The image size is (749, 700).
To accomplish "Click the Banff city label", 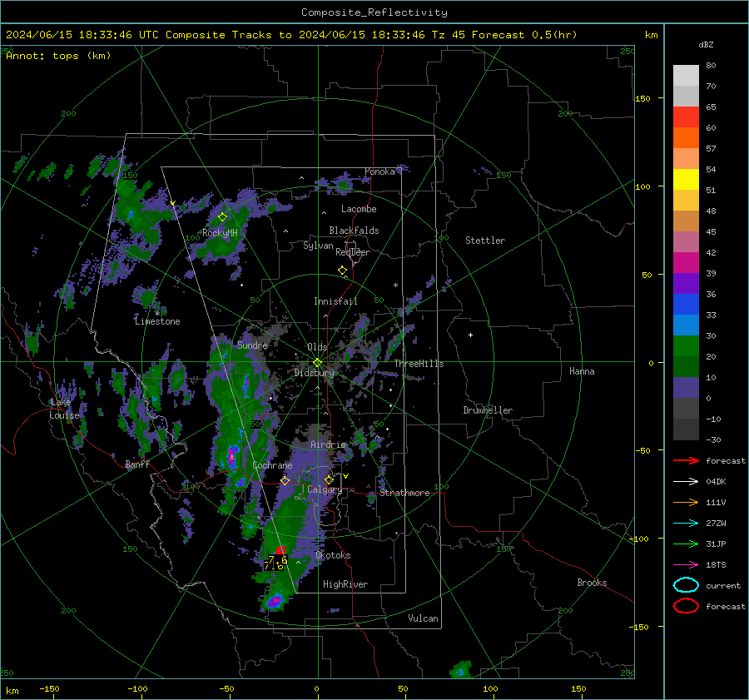I will pos(137,464).
